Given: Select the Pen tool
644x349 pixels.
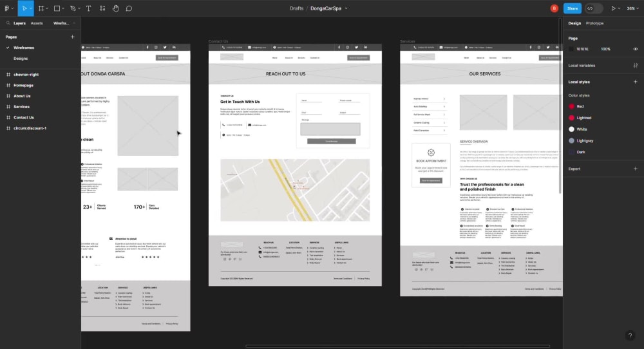Looking at the screenshot, I should pyautogui.click(x=73, y=8).
